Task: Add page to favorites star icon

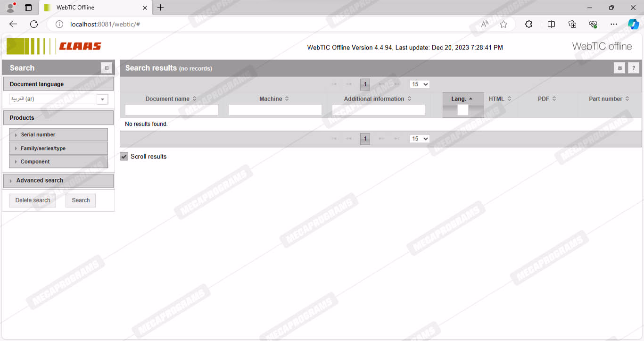Action: 504,24
